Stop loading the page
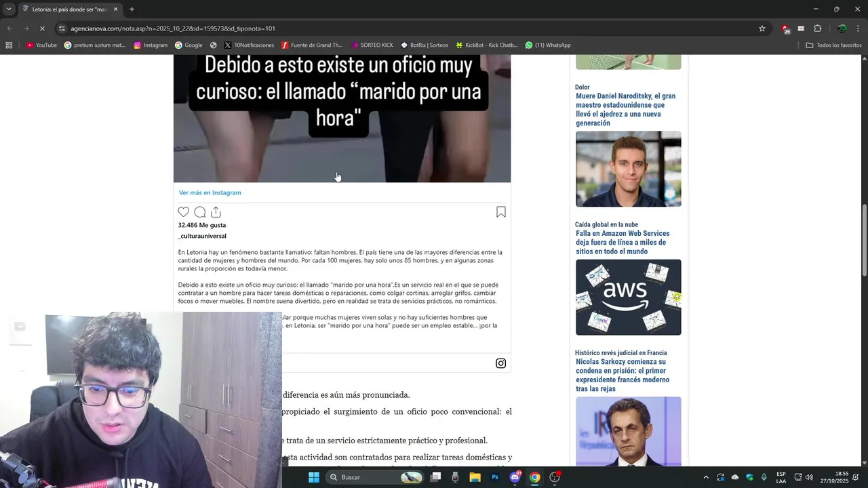The image size is (868, 488). pyautogui.click(x=42, y=28)
